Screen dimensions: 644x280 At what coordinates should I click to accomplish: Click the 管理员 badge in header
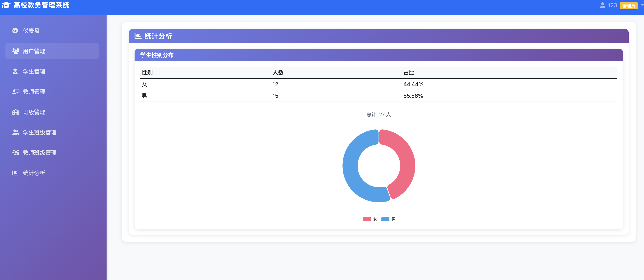pyautogui.click(x=628, y=5)
